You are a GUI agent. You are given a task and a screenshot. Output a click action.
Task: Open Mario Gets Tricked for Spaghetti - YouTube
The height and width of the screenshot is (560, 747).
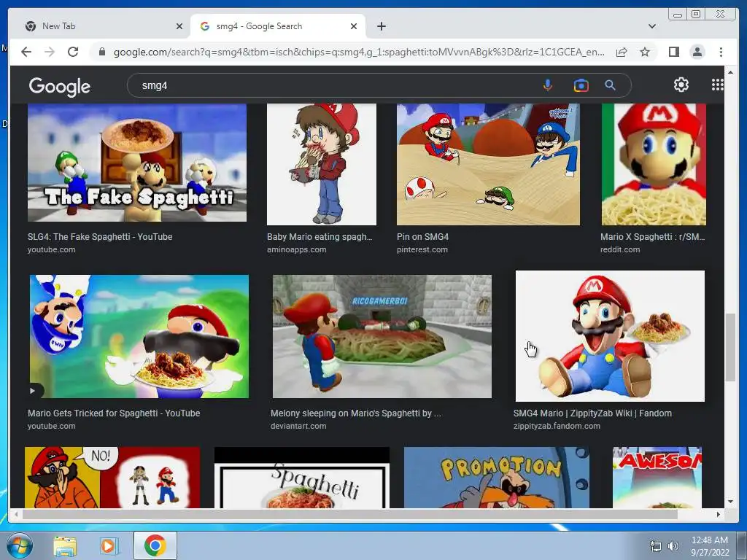114,413
